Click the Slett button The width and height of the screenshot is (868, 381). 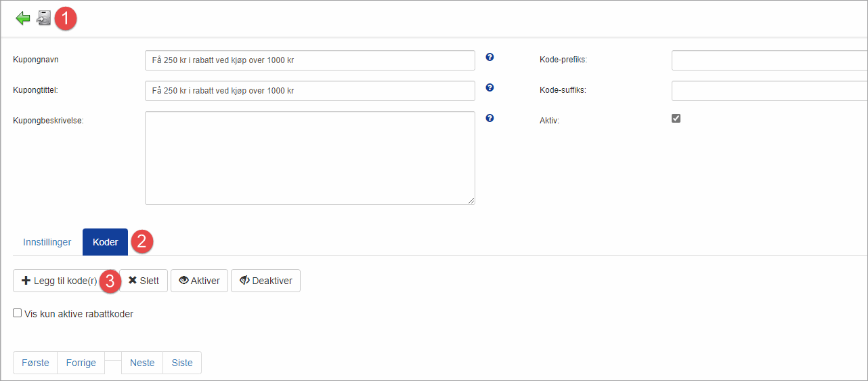coord(144,281)
